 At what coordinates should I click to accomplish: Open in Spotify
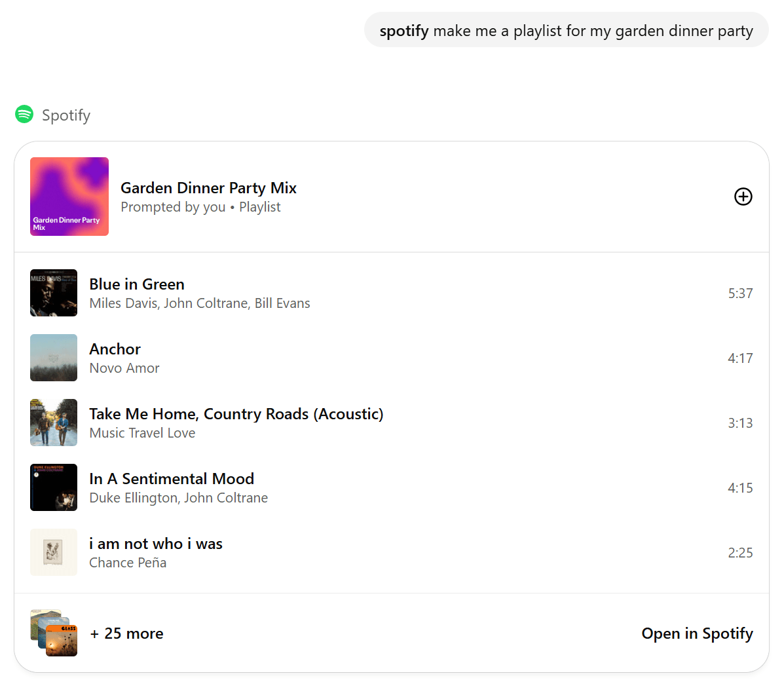click(697, 633)
